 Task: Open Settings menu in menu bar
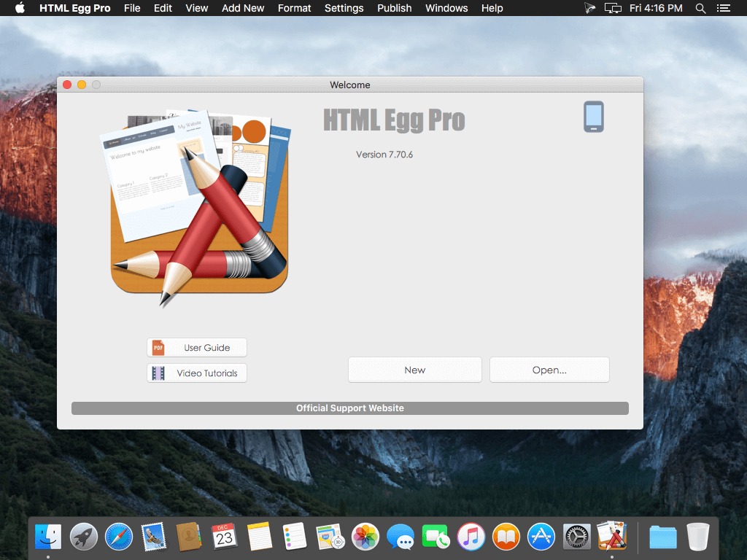[x=344, y=8]
